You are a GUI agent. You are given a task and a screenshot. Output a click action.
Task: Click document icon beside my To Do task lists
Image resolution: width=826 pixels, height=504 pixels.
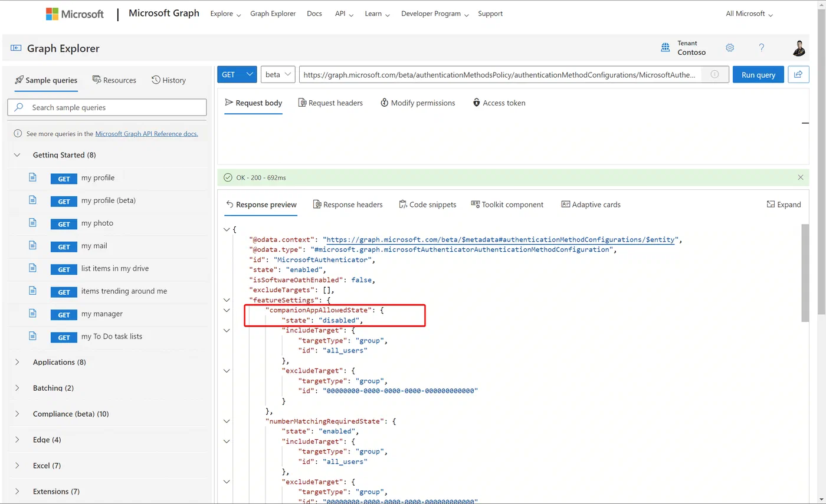click(33, 336)
